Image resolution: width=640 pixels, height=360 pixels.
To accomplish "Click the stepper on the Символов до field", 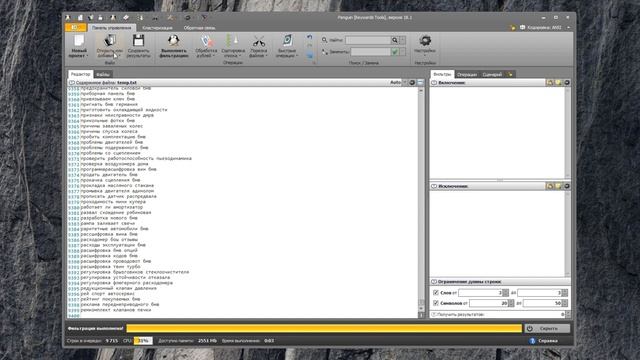I will click(564, 303).
